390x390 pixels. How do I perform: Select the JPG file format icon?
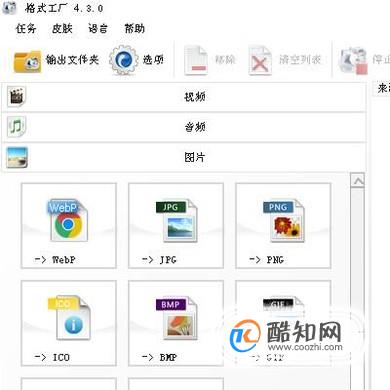[177, 221]
